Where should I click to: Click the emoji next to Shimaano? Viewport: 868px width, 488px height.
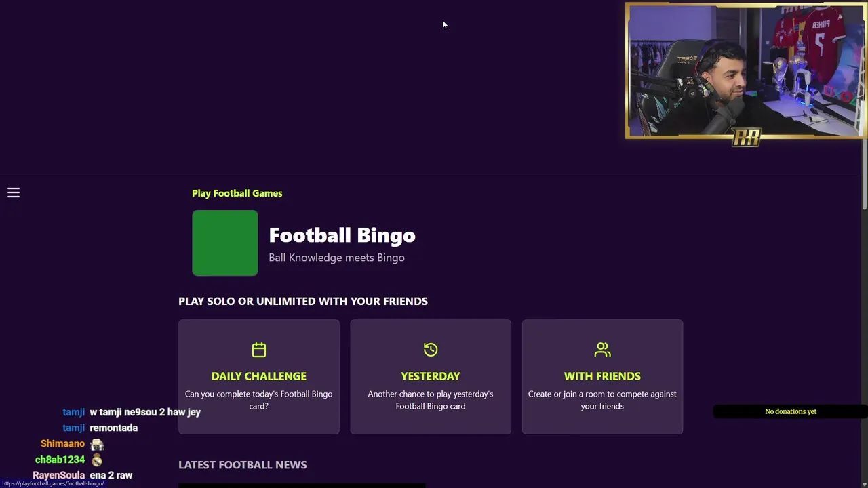click(x=97, y=445)
